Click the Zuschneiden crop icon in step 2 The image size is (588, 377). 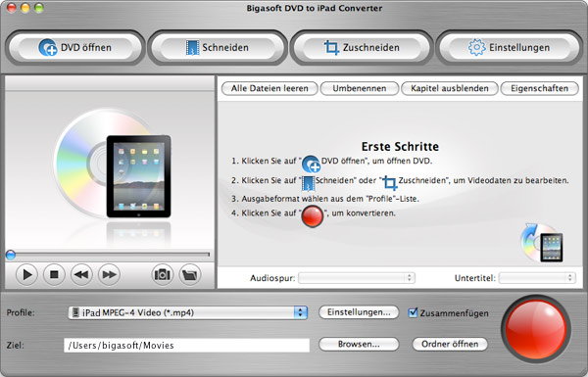pos(390,182)
